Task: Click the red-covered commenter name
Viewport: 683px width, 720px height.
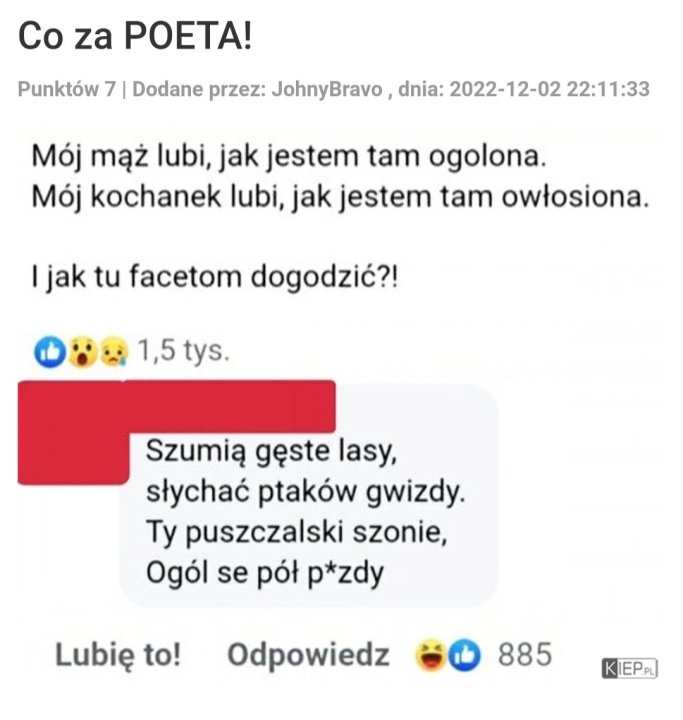Action: coord(230,407)
